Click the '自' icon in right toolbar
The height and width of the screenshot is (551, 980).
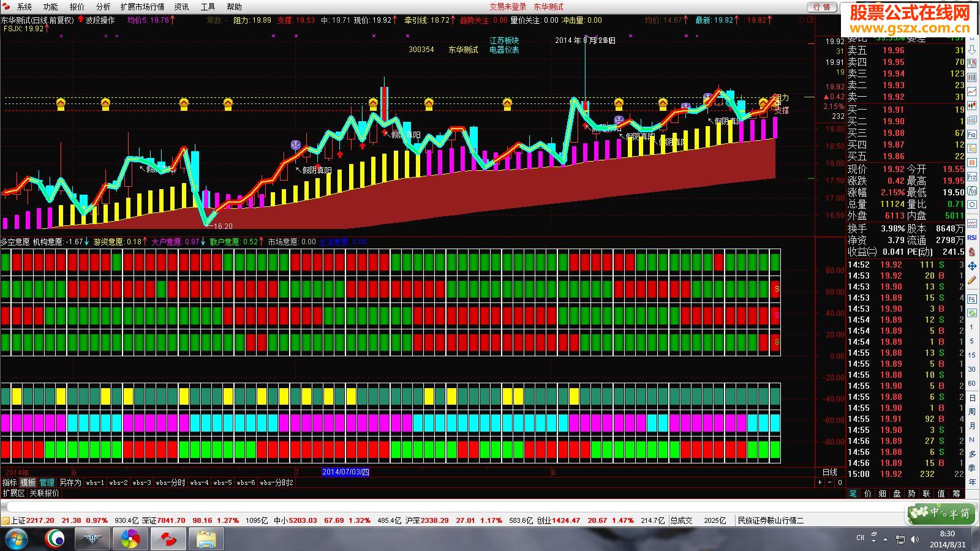(972, 163)
